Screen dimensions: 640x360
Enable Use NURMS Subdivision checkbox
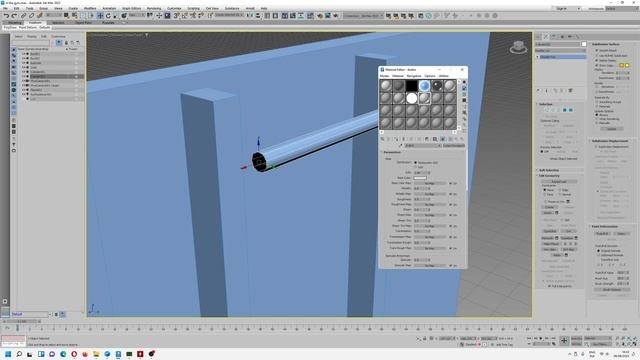pyautogui.click(x=597, y=56)
